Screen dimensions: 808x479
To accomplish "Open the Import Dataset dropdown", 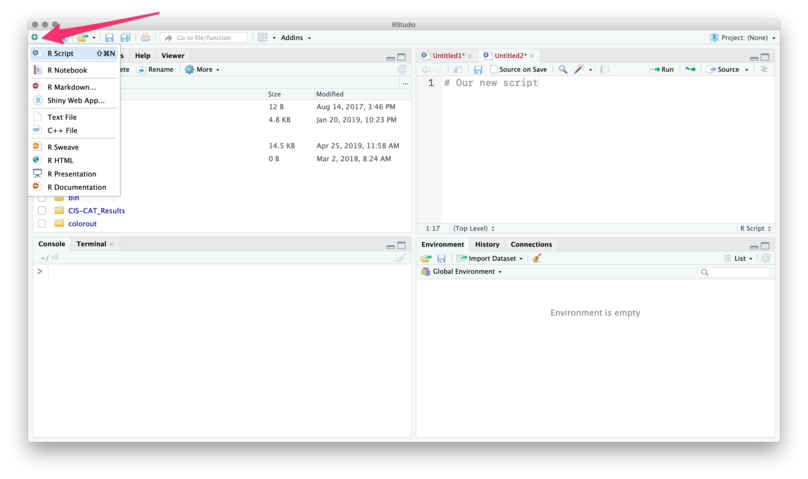I will pos(490,259).
